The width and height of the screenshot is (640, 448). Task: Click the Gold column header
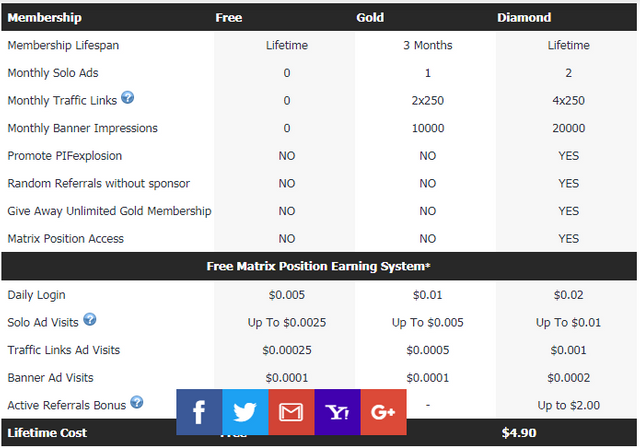370,17
